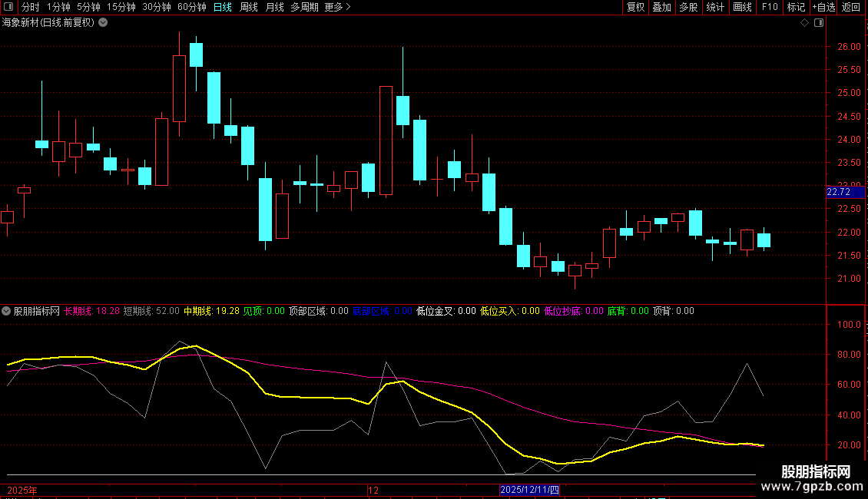868x499 pixels.
Task: Click the 100.0 indicator axis label
Action: (849, 324)
